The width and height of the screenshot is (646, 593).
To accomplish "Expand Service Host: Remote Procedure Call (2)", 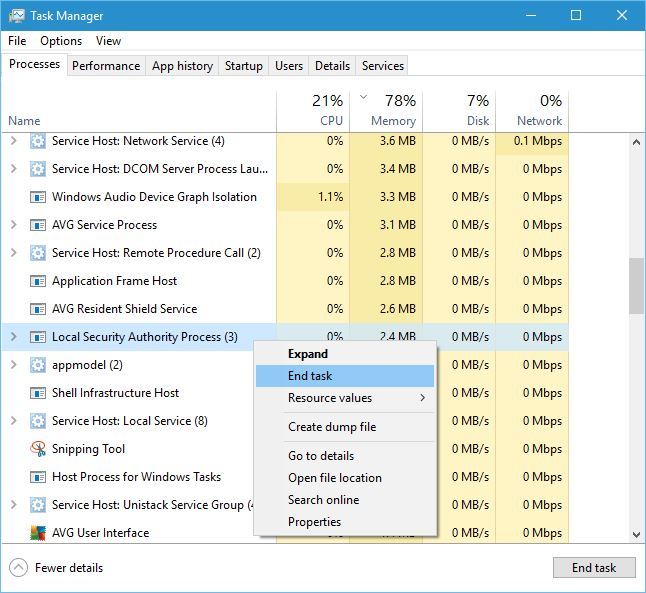I will 14,253.
